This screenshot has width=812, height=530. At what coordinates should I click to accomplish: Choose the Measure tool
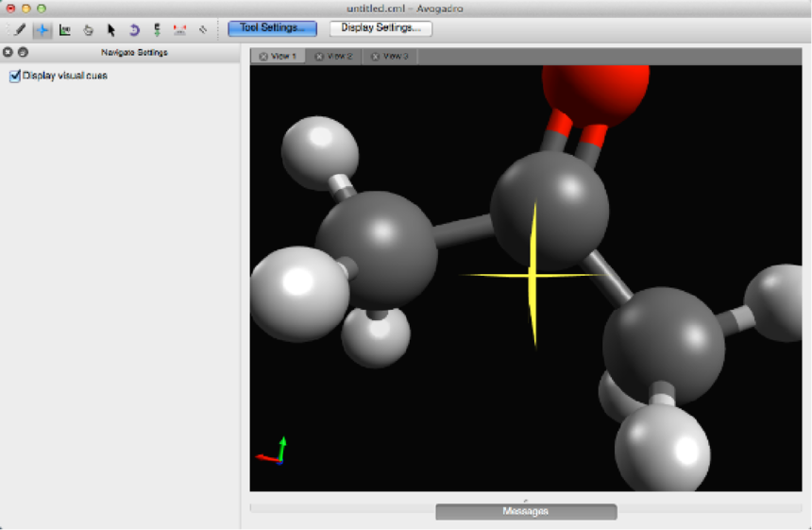pos(179,29)
